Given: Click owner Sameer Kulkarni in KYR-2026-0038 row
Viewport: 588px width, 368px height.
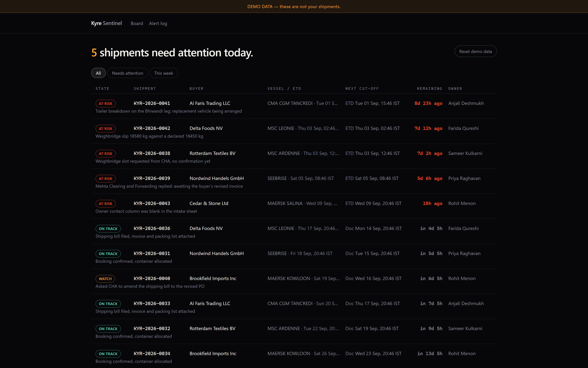Looking at the screenshot, I should click(465, 153).
